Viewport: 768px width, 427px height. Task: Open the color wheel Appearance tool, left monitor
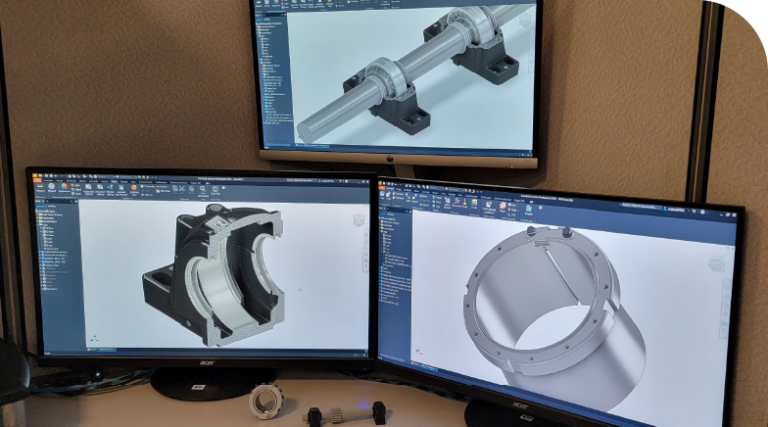click(x=67, y=187)
